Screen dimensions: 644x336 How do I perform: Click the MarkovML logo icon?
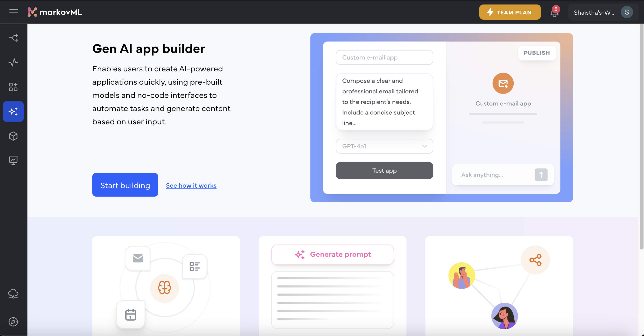[x=32, y=12]
